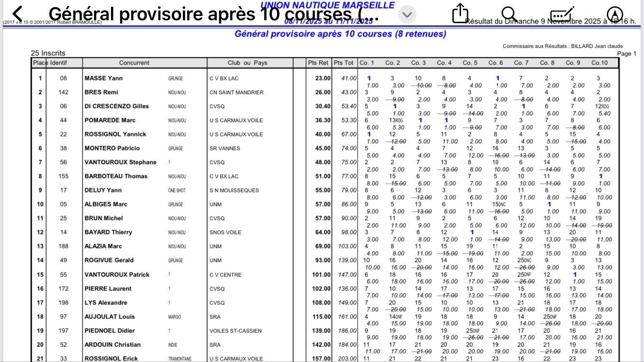This screenshot has height=362, width=644.
Task: Click the "Club ou Pays" column header
Action: click(247, 63)
